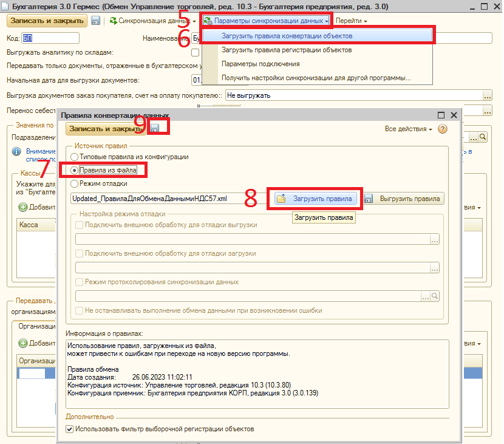
Task: Click Записать и закрыть in the rules dialog
Action: (x=106, y=129)
